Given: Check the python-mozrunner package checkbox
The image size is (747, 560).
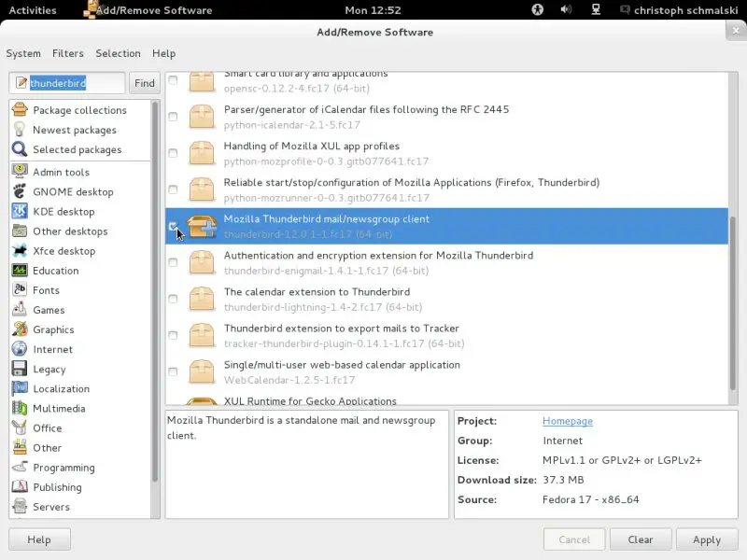Looking at the screenshot, I should pyautogui.click(x=173, y=189).
